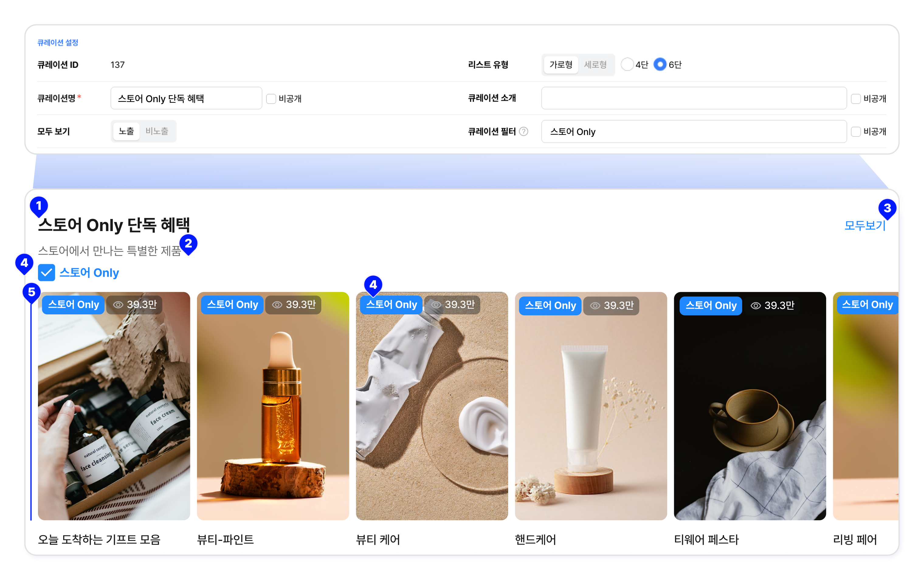
Task: Click eye view-count badge on first card
Action: pyautogui.click(x=135, y=305)
